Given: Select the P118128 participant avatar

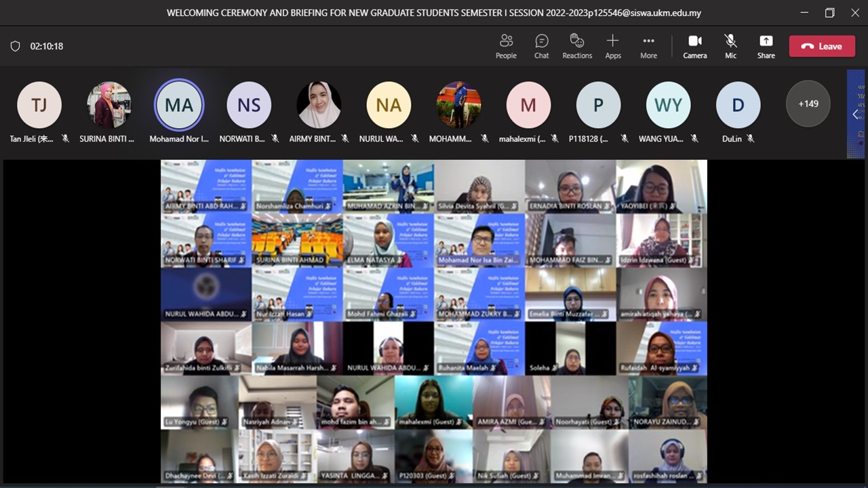Looking at the screenshot, I should click(598, 105).
